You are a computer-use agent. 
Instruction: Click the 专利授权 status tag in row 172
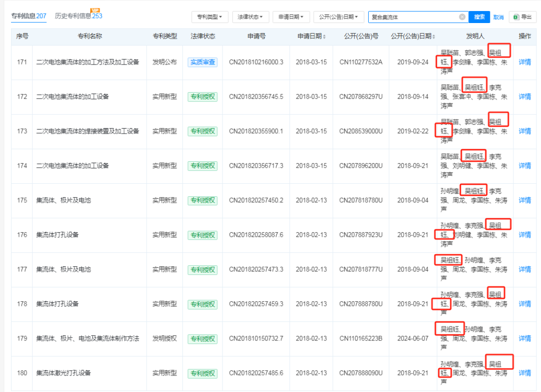tap(202, 97)
